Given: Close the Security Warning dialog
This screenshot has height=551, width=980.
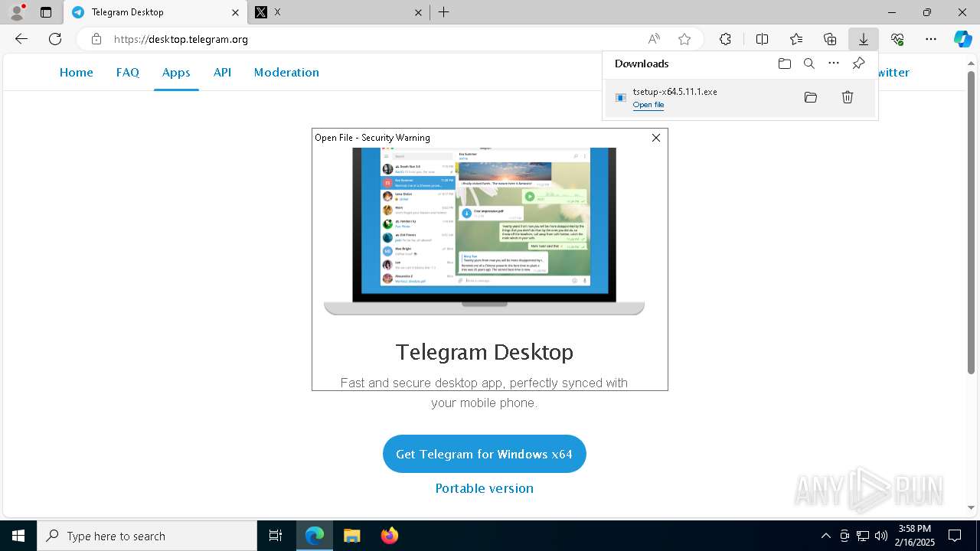Looking at the screenshot, I should pos(656,138).
